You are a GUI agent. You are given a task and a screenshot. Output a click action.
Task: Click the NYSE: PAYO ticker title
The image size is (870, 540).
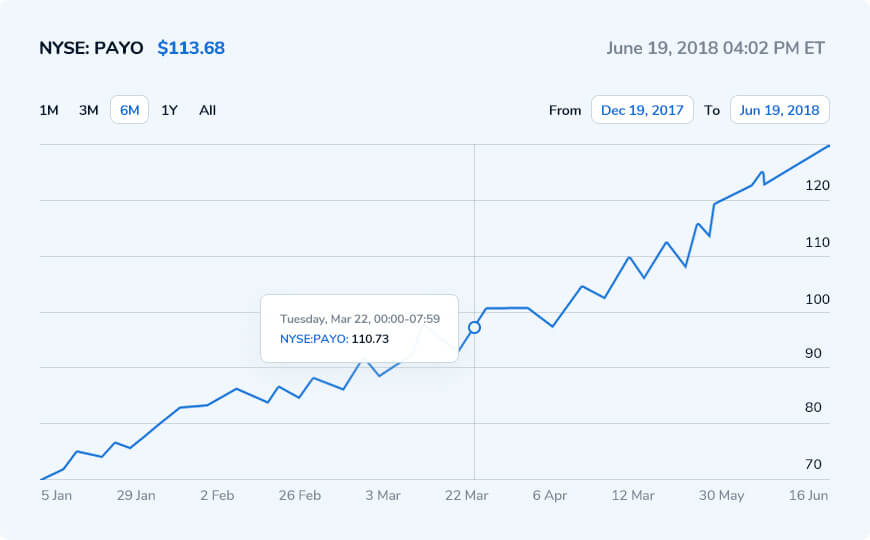click(x=91, y=48)
